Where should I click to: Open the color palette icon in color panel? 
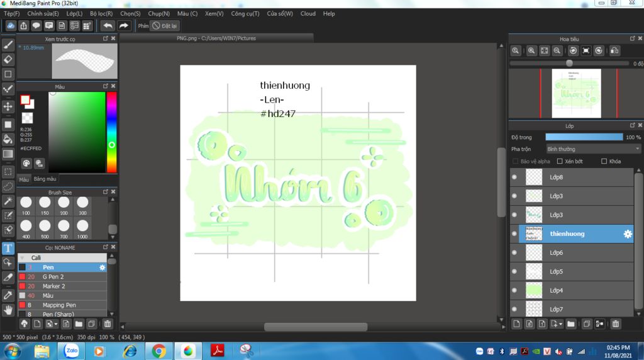coord(26,164)
